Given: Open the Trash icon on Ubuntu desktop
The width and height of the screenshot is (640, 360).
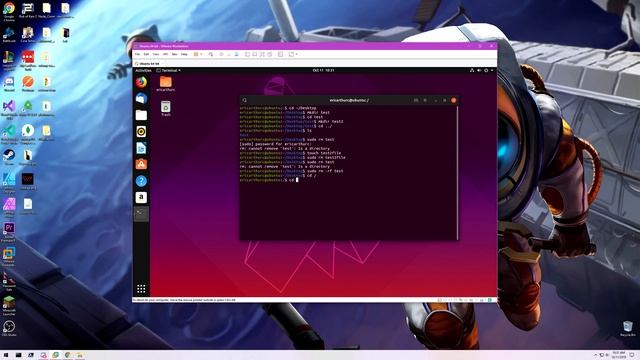Looking at the screenshot, I should point(166,109).
